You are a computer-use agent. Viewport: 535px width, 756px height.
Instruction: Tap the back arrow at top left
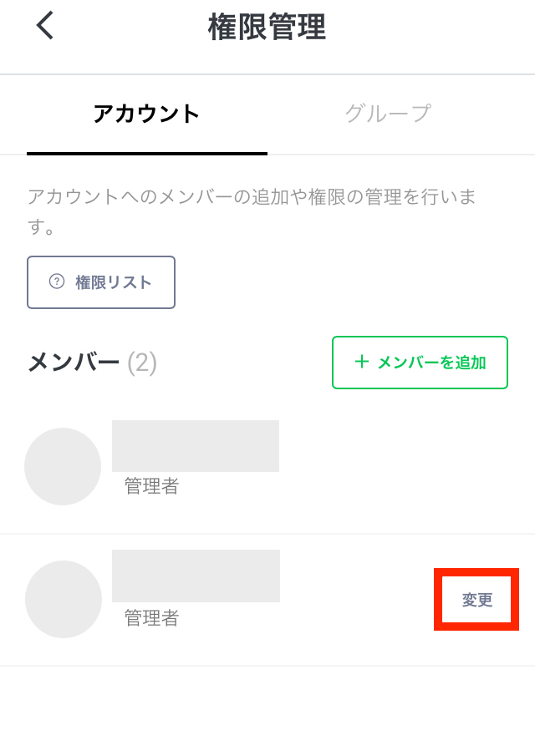[x=45, y=26]
